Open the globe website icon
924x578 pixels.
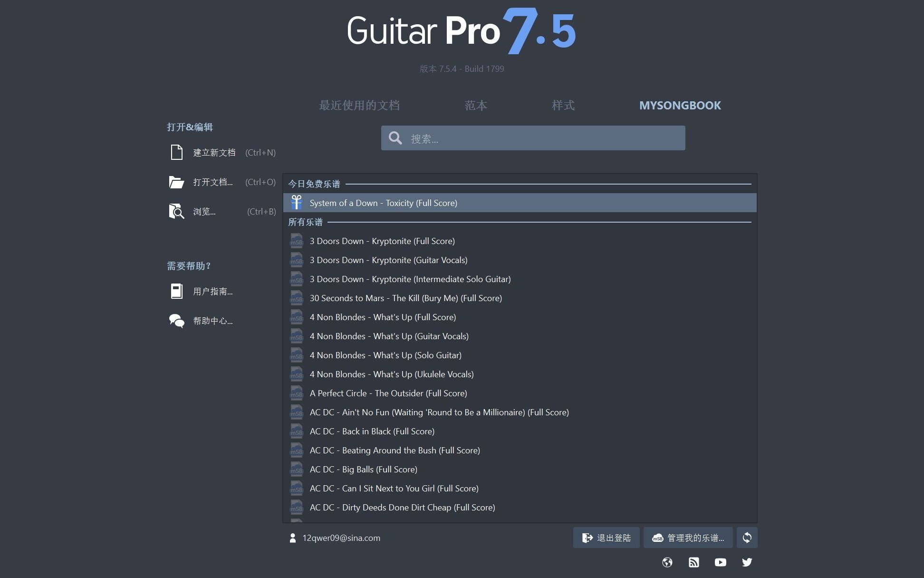pos(667,562)
